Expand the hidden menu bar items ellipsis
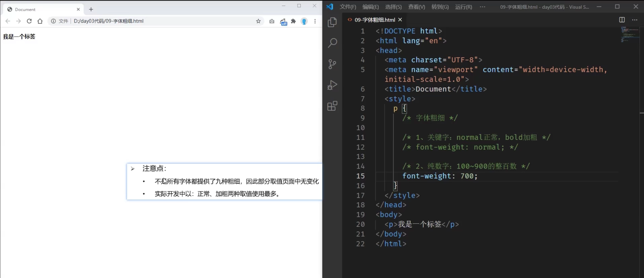The height and width of the screenshot is (278, 644). click(x=482, y=7)
